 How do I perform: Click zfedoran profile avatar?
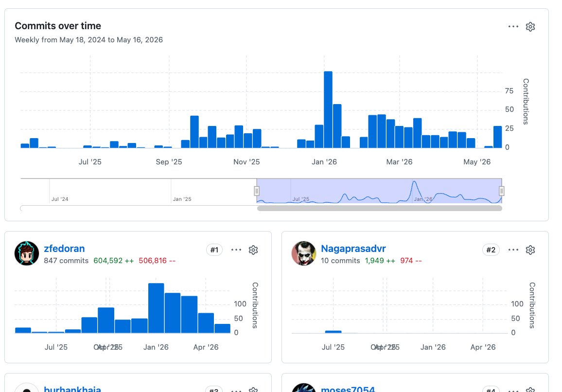[27, 253]
